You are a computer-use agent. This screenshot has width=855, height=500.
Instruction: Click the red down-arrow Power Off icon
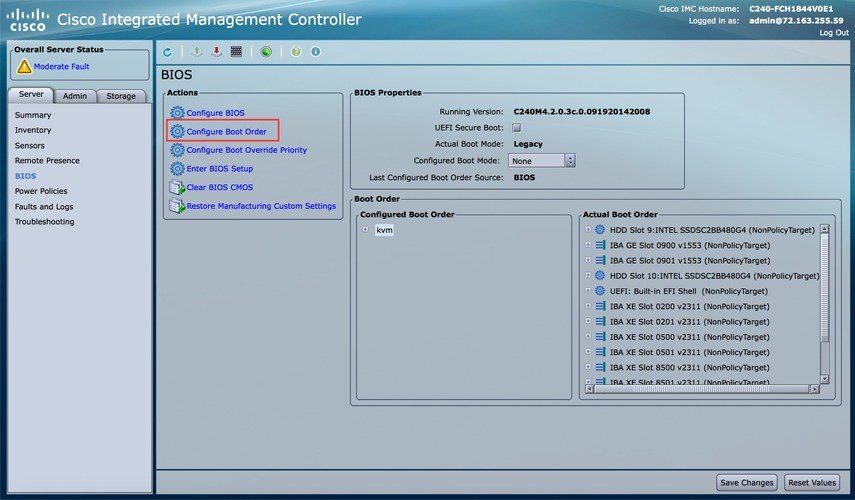point(216,52)
